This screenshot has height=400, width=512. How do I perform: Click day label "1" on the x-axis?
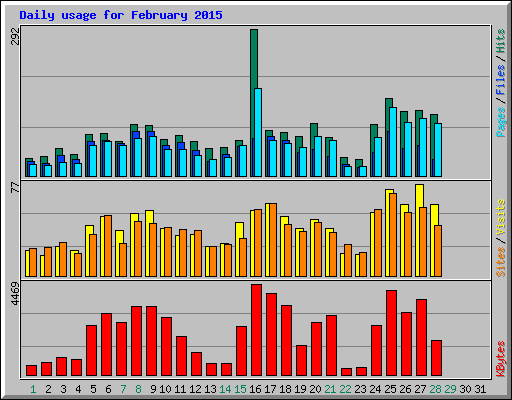(x=33, y=389)
